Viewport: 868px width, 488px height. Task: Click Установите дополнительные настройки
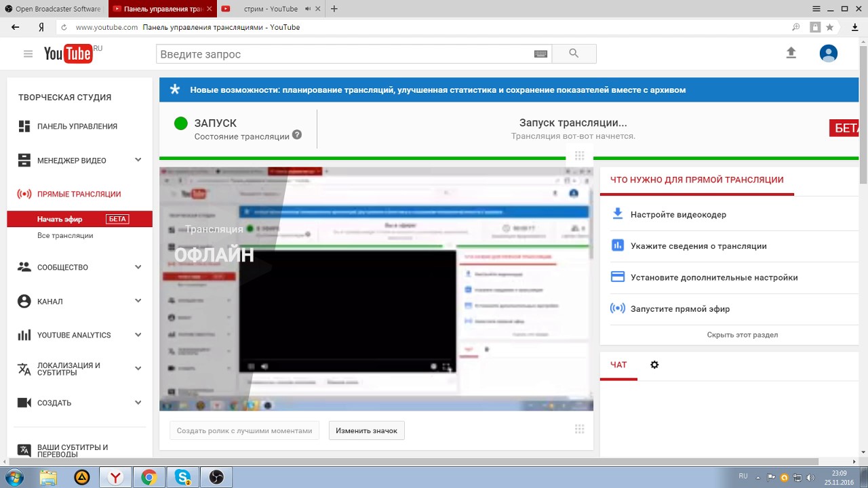point(714,277)
